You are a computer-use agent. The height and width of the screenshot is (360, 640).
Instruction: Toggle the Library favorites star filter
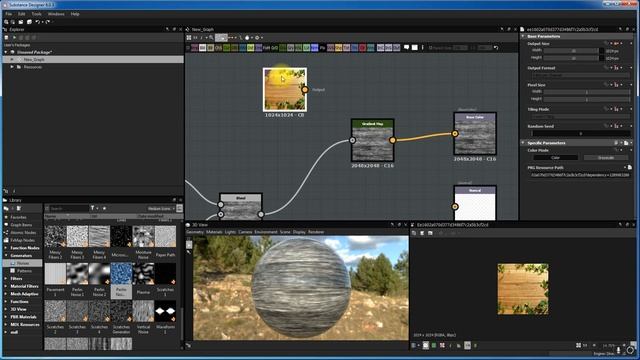(x=104, y=208)
